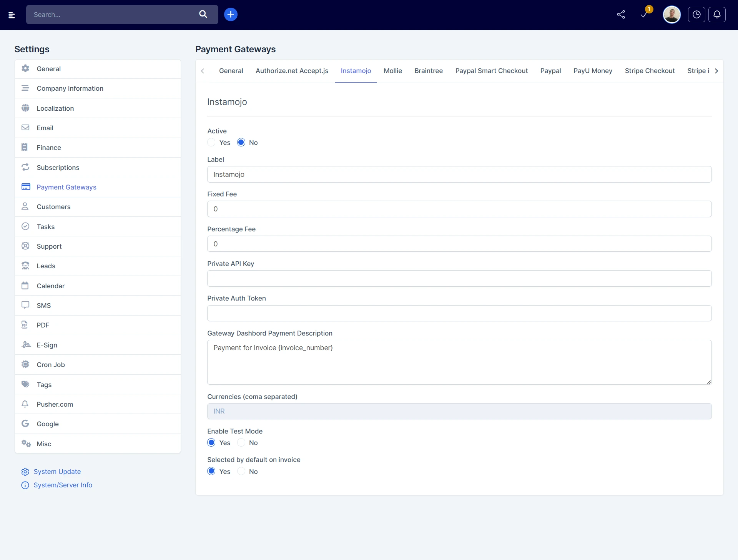
Task: Click the share icon in top bar
Action: tap(621, 15)
